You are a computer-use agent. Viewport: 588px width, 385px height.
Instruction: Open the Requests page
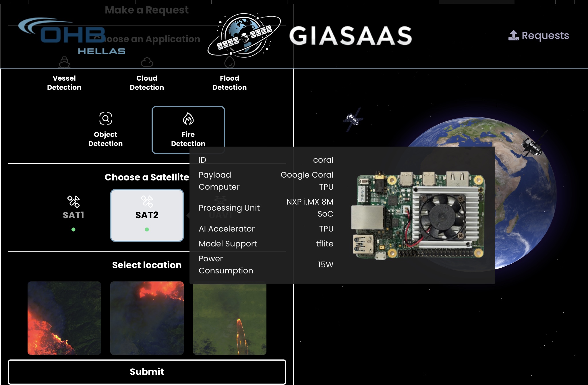click(539, 36)
